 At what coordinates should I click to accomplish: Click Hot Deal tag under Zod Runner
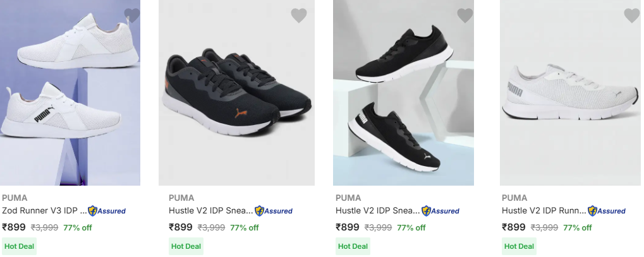[19, 246]
